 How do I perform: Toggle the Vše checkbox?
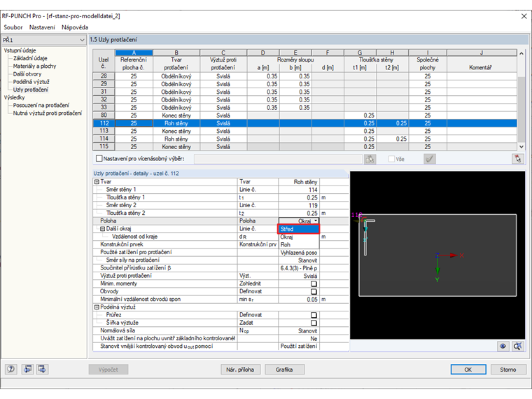point(391,159)
